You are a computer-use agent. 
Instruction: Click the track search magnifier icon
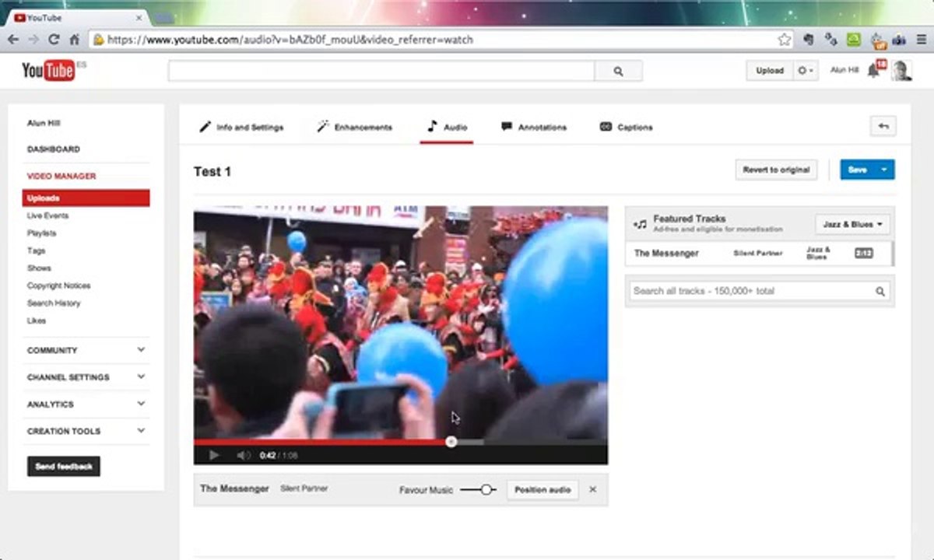[880, 292]
